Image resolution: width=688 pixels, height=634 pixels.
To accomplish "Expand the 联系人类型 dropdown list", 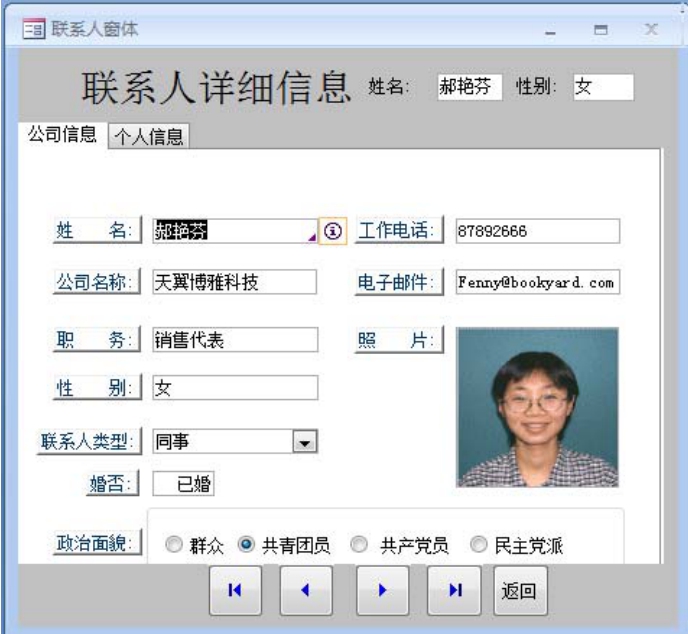I will 307,441.
